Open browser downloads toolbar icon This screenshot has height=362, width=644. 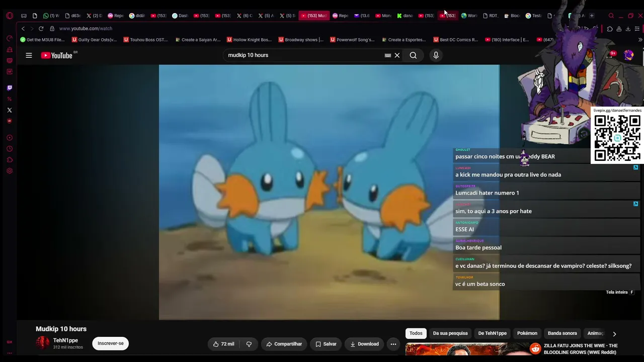pyautogui.click(x=628, y=29)
